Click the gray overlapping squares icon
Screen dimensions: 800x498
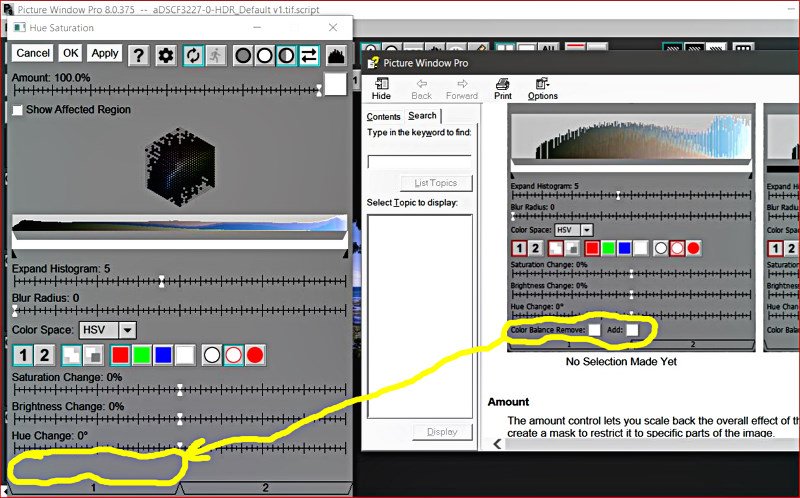point(93,355)
